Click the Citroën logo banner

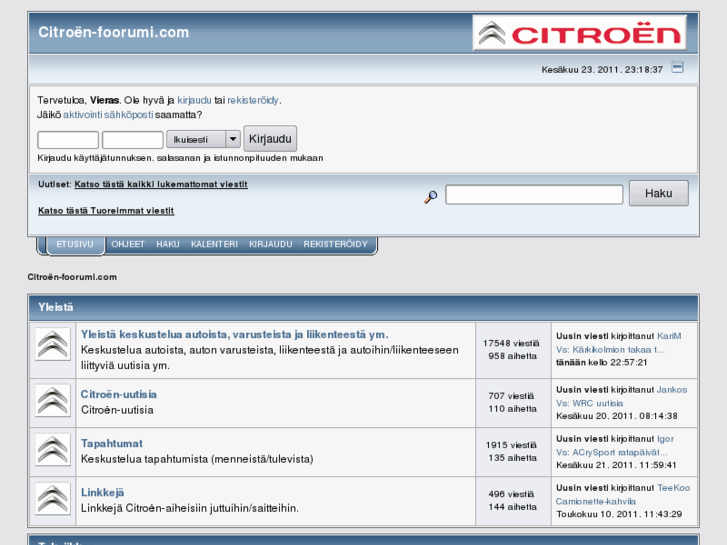click(x=579, y=32)
